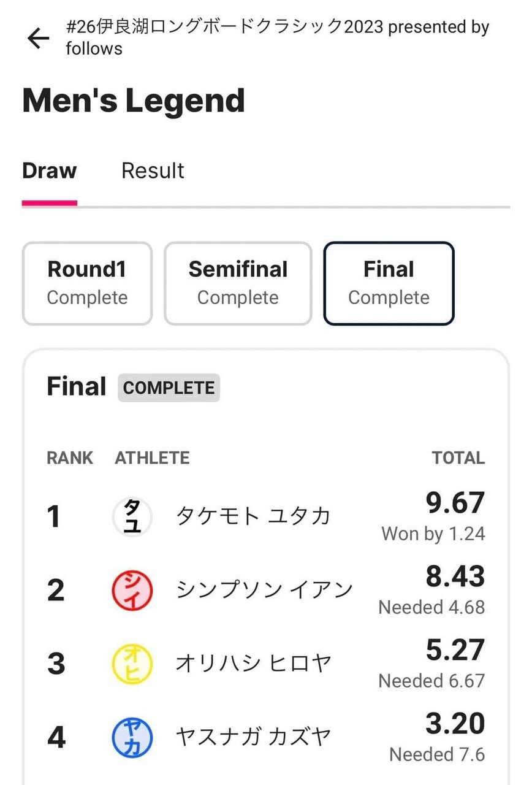Viewport: 532px width, 785px height.
Task: Tap the 3.20 total score
Action: 455,724
